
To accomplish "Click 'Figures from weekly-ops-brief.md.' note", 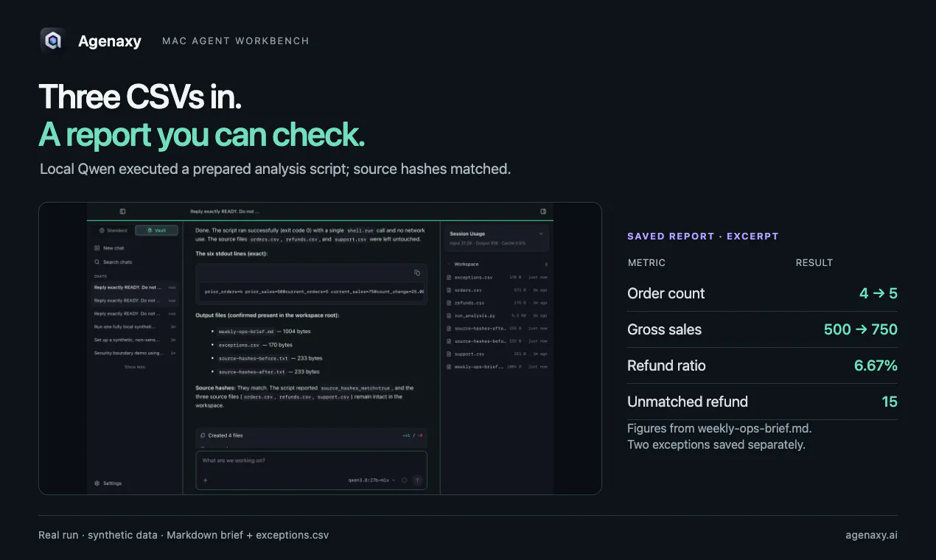I will pyautogui.click(x=719, y=428).
